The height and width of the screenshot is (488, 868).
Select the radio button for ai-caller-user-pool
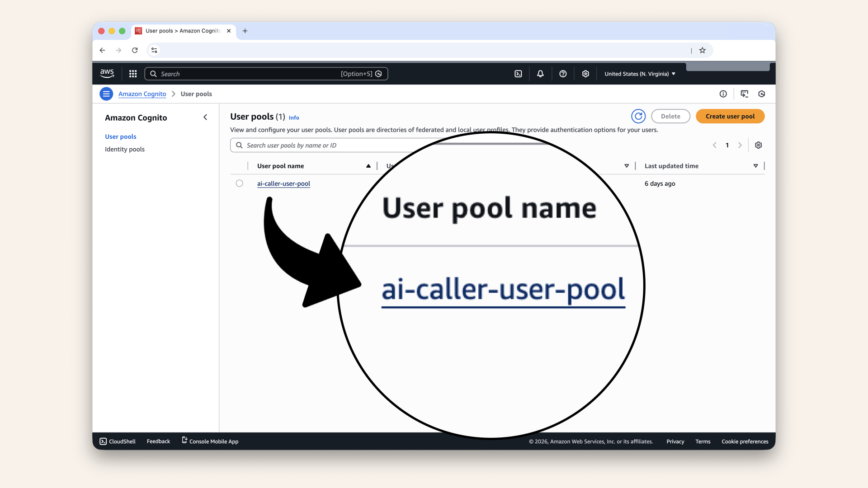click(239, 183)
